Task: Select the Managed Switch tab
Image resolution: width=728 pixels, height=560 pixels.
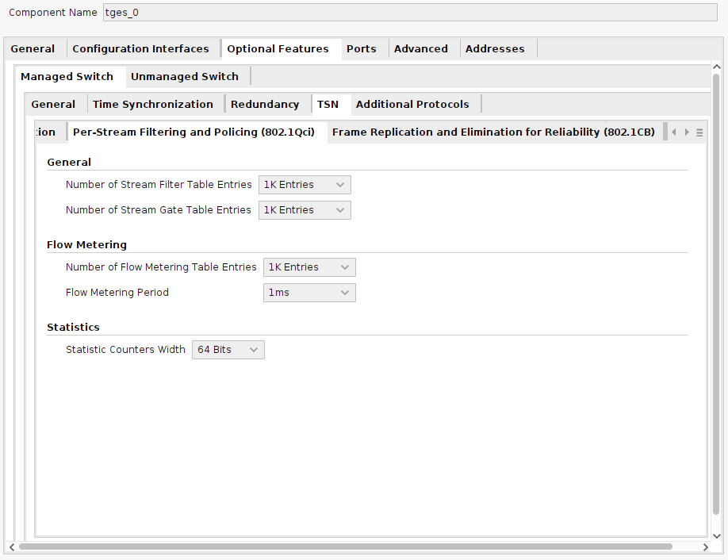Action: point(67,77)
